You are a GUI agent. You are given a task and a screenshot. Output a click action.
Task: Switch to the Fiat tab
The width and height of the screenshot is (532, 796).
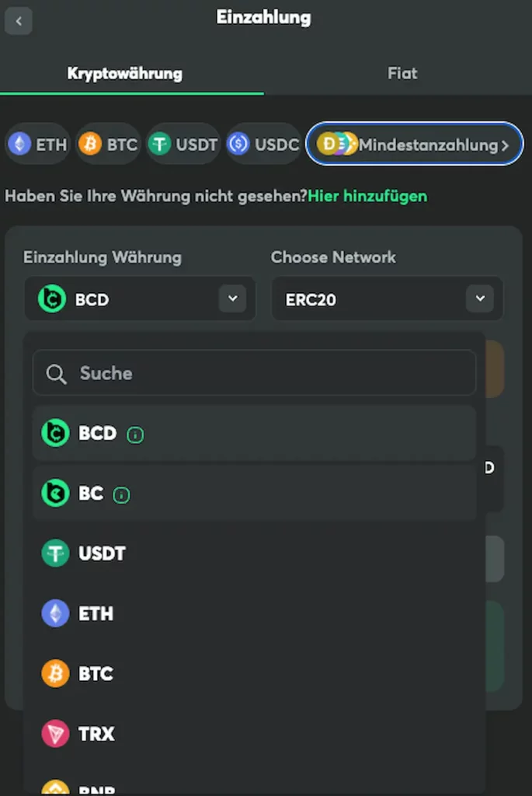click(402, 75)
